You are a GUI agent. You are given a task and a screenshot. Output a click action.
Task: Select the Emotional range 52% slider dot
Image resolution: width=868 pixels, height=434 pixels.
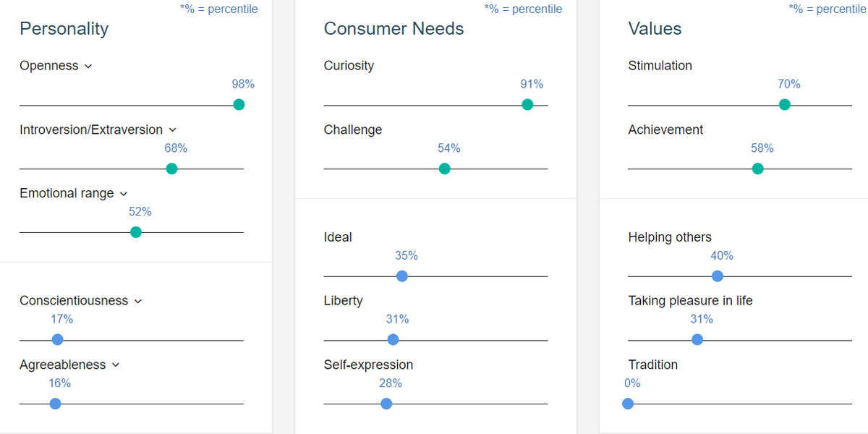136,232
